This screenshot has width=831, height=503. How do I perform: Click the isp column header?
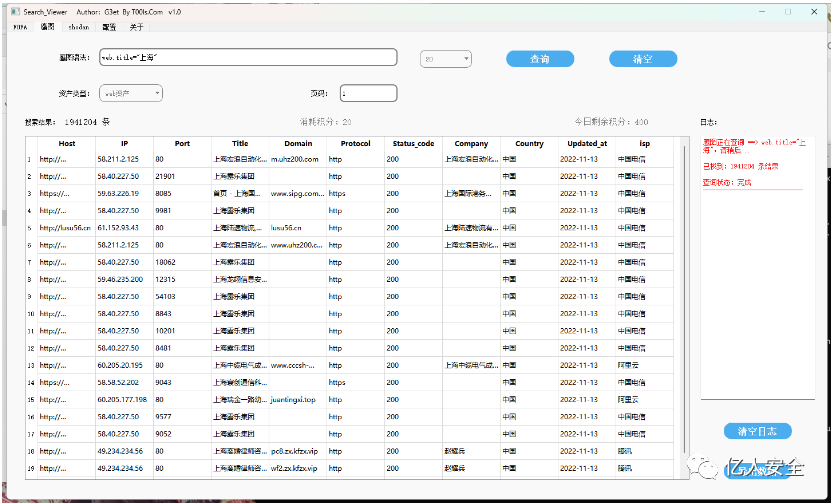(x=644, y=144)
